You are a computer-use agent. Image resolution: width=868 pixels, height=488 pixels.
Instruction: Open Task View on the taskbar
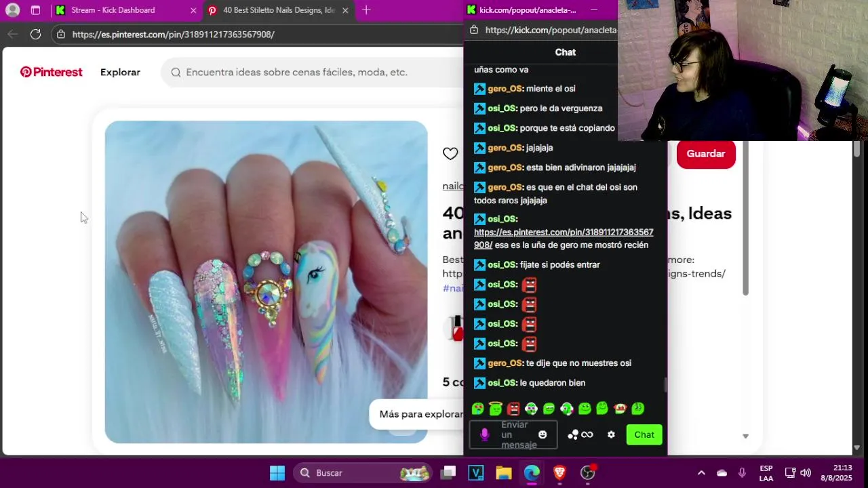448,472
